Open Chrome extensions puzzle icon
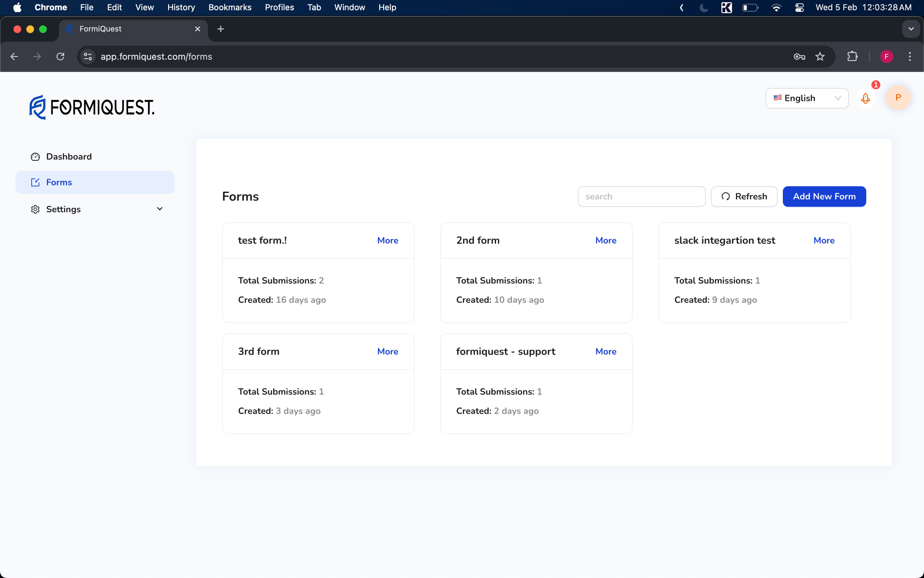The image size is (924, 578). point(852,57)
